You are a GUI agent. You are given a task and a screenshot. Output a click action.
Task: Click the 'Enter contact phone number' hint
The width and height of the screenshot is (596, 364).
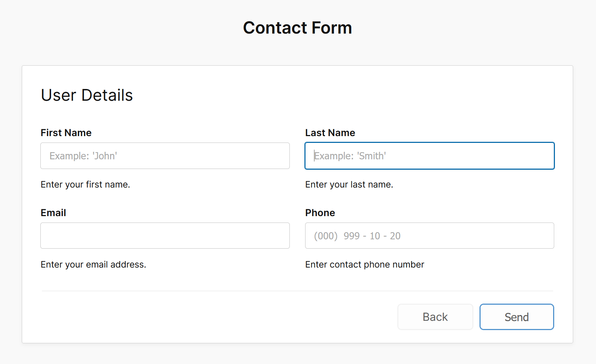pyautogui.click(x=364, y=265)
